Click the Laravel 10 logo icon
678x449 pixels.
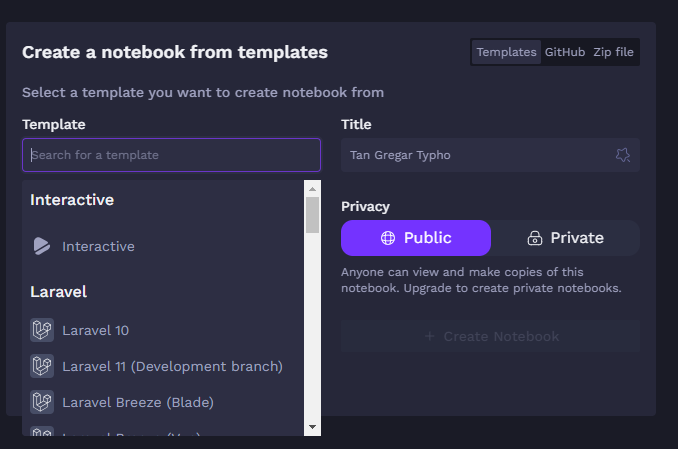pyautogui.click(x=41, y=330)
